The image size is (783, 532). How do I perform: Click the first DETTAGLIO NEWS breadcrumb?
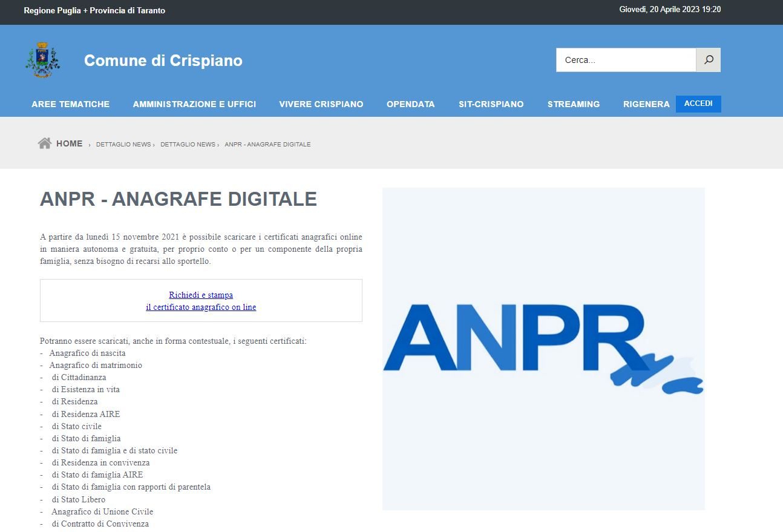point(123,144)
